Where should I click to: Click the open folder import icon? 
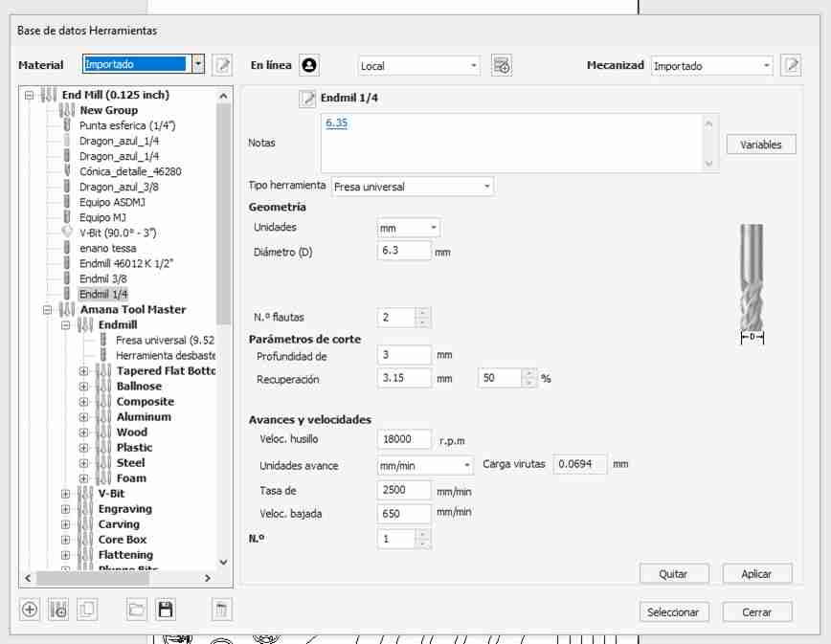[137, 610]
